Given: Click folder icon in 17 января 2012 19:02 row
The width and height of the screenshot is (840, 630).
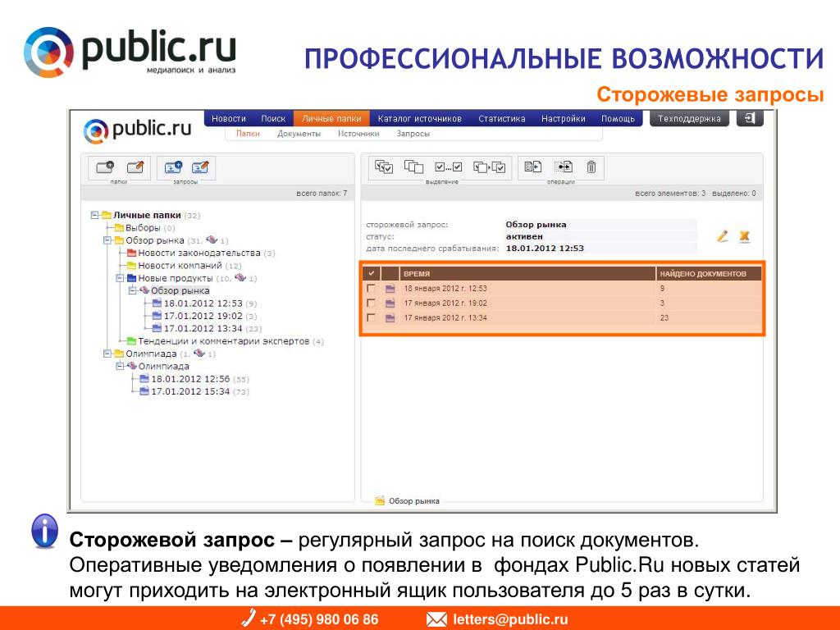Looking at the screenshot, I should tap(390, 304).
